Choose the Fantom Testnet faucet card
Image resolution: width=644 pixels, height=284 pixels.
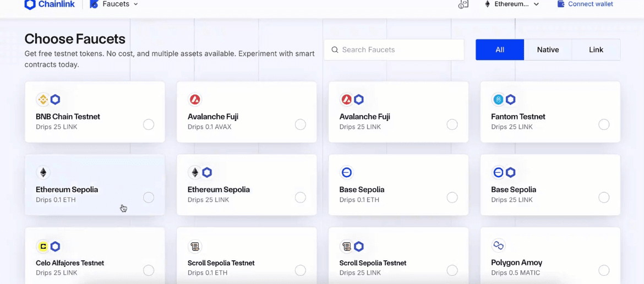click(550, 112)
